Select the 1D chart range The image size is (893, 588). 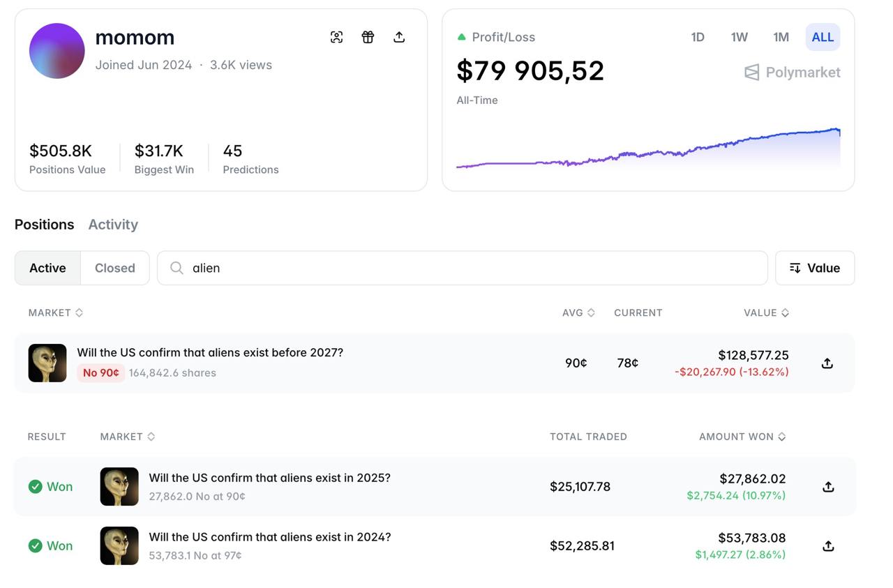(x=698, y=37)
